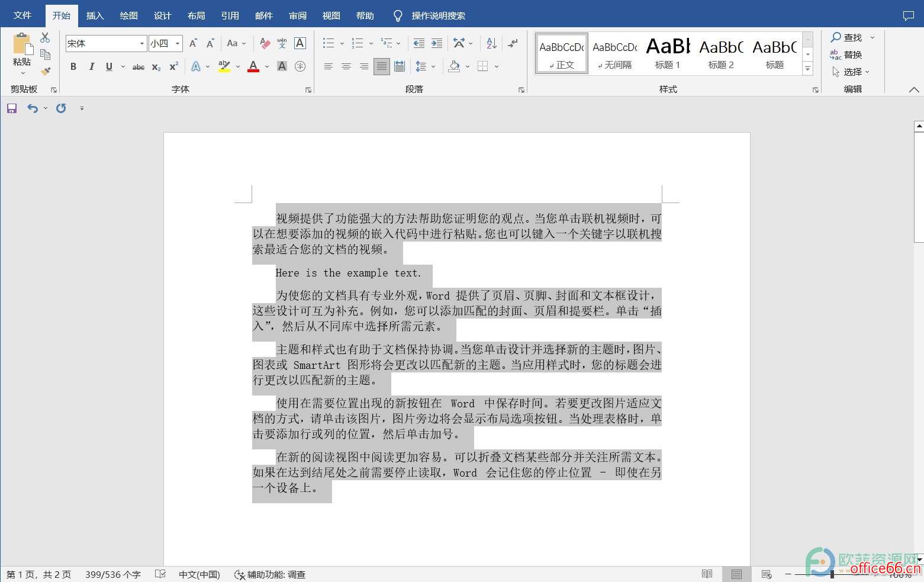Image resolution: width=924 pixels, height=582 pixels.
Task: Apply text highlight color
Action: click(224, 66)
